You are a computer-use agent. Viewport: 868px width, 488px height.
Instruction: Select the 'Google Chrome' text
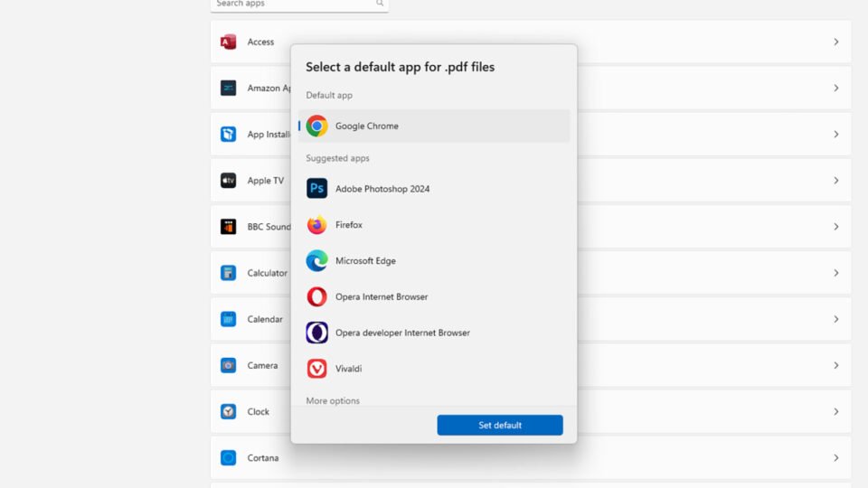(366, 127)
